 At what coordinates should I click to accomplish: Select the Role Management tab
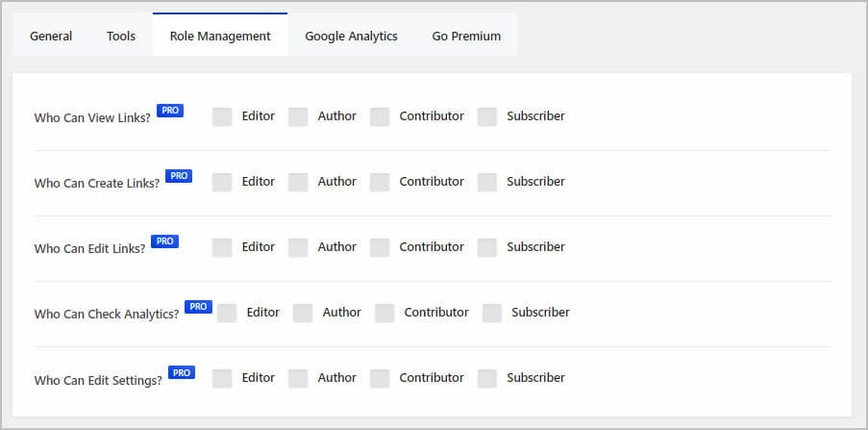pyautogui.click(x=220, y=36)
